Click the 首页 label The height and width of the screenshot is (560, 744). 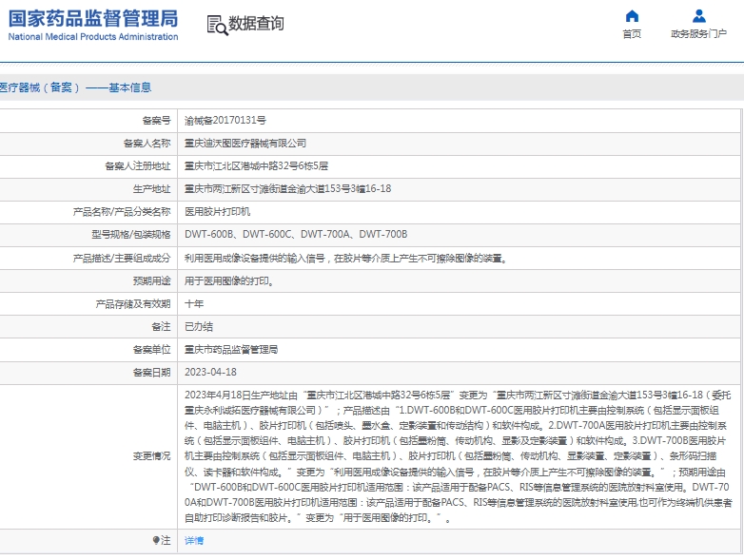point(632,33)
